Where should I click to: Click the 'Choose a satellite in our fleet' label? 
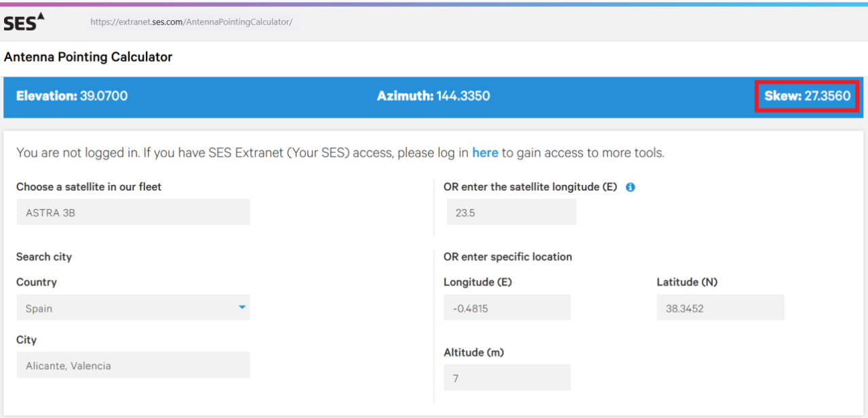[x=89, y=186]
